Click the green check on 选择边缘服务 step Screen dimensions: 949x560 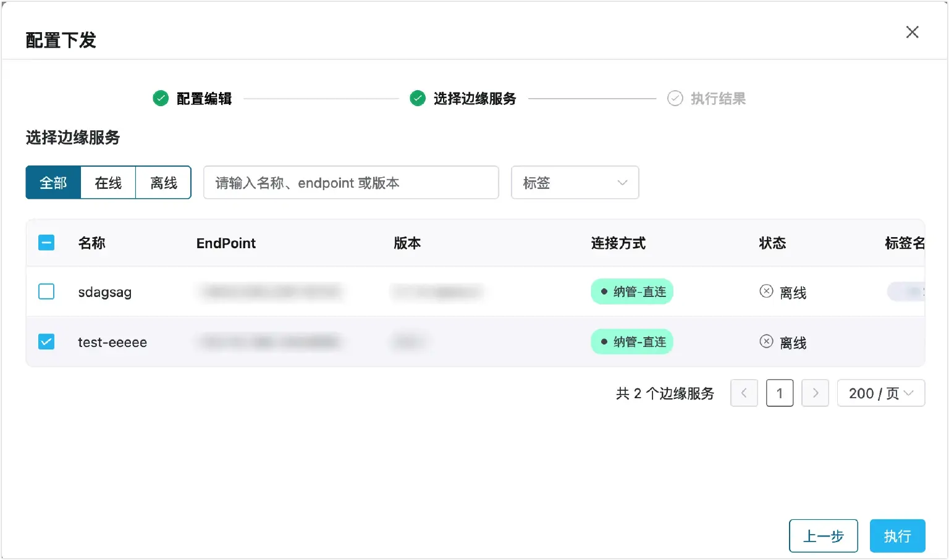417,98
